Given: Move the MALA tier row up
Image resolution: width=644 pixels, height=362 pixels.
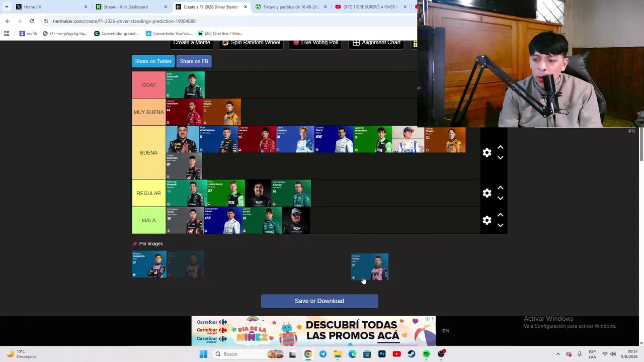Looking at the screenshot, I should (x=500, y=215).
